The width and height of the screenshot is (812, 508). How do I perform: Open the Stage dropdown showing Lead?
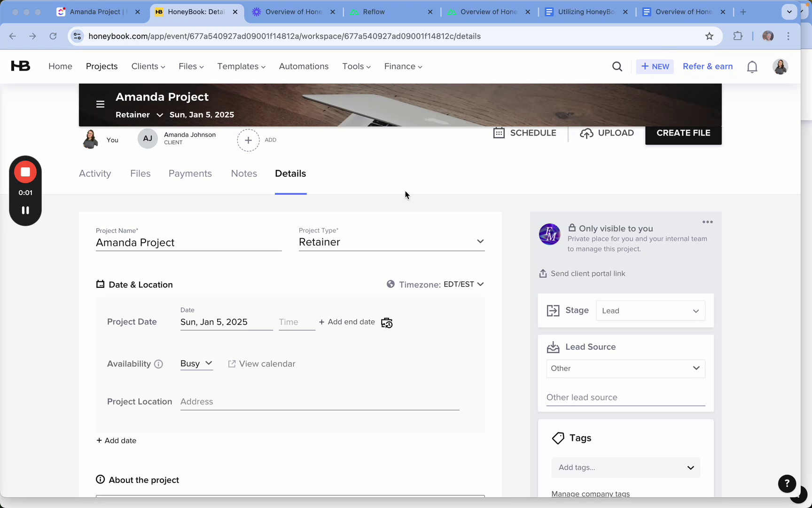[650, 311]
